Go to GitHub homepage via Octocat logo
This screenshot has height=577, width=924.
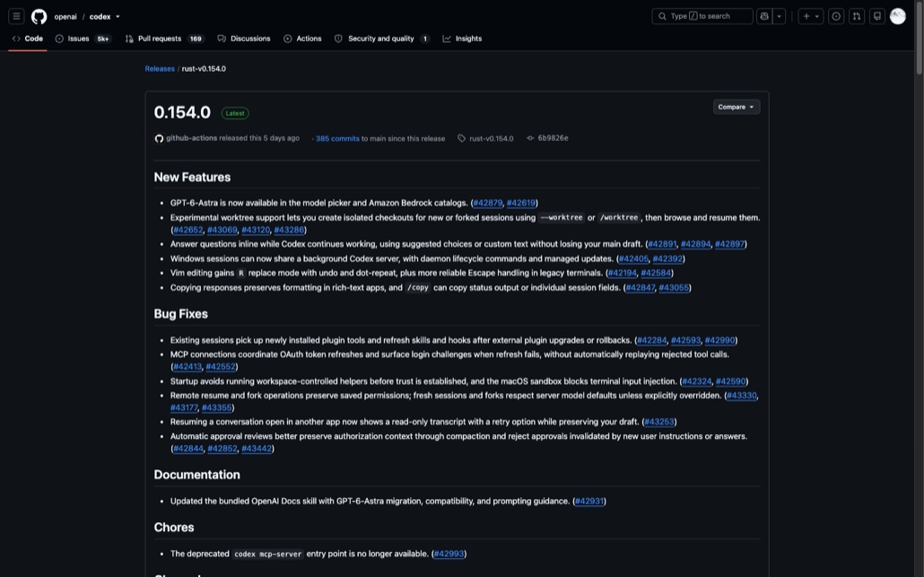39,16
